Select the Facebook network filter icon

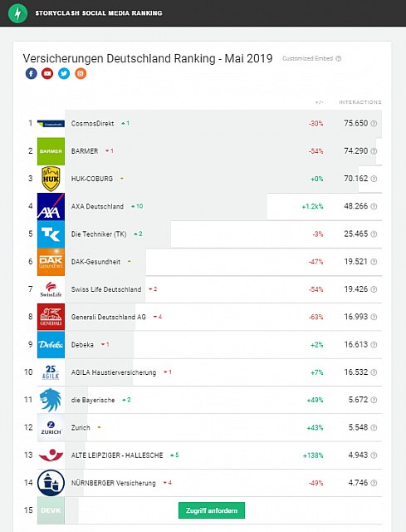[32, 73]
